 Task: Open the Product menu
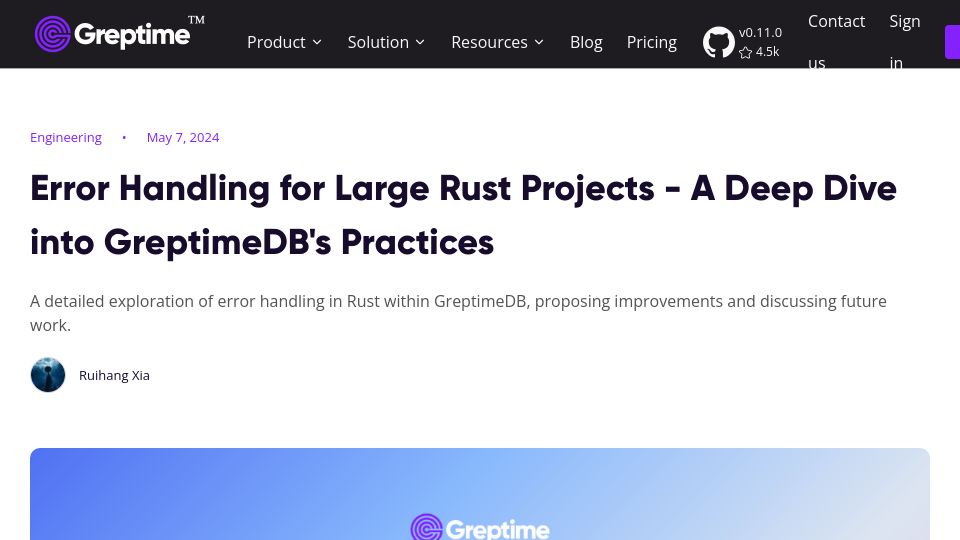(285, 42)
